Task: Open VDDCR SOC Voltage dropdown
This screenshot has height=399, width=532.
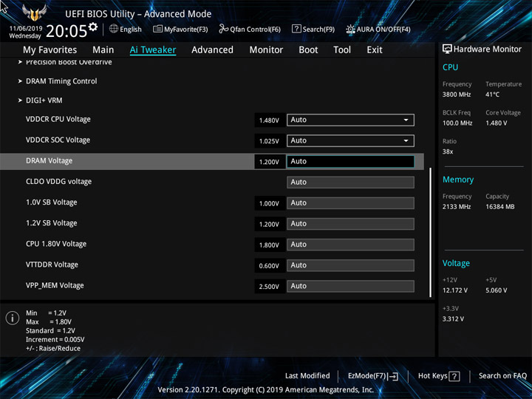Action: click(x=350, y=141)
